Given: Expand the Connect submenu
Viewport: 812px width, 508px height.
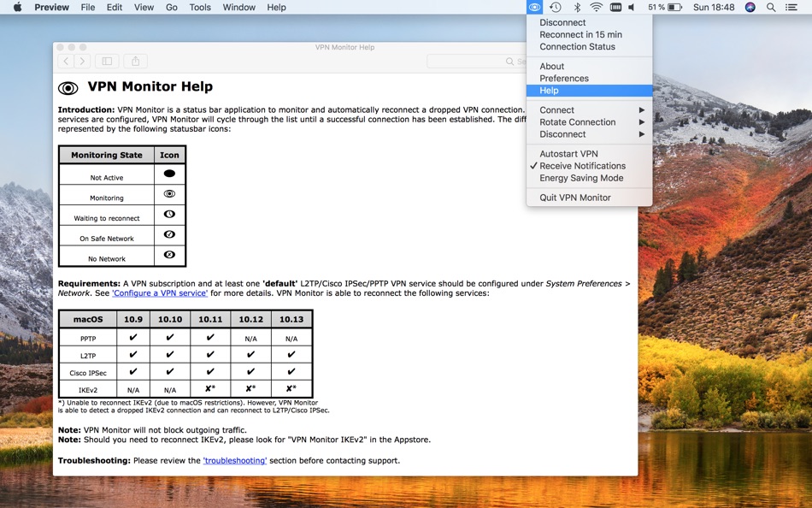Looking at the screenshot, I should point(589,109).
